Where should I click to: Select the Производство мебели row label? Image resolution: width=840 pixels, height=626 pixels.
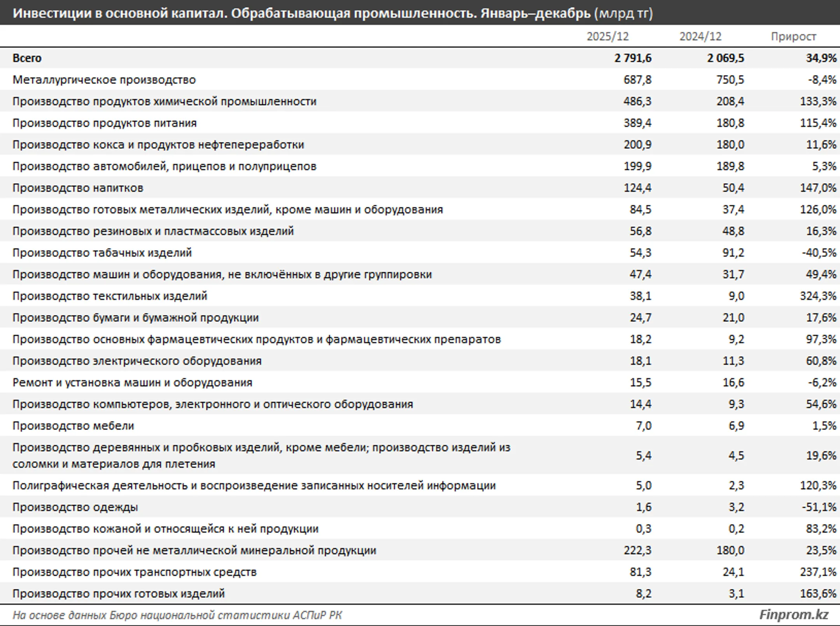click(73, 425)
